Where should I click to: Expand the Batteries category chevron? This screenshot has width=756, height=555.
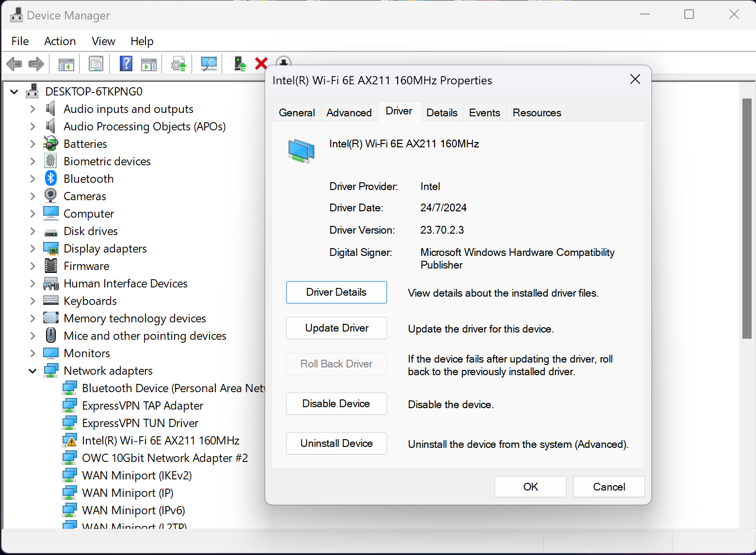pos(32,143)
